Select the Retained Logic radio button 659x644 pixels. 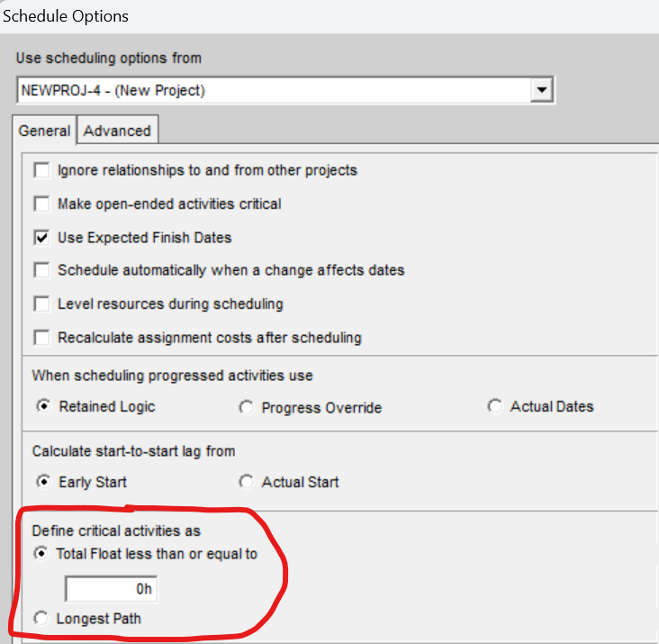(x=43, y=407)
